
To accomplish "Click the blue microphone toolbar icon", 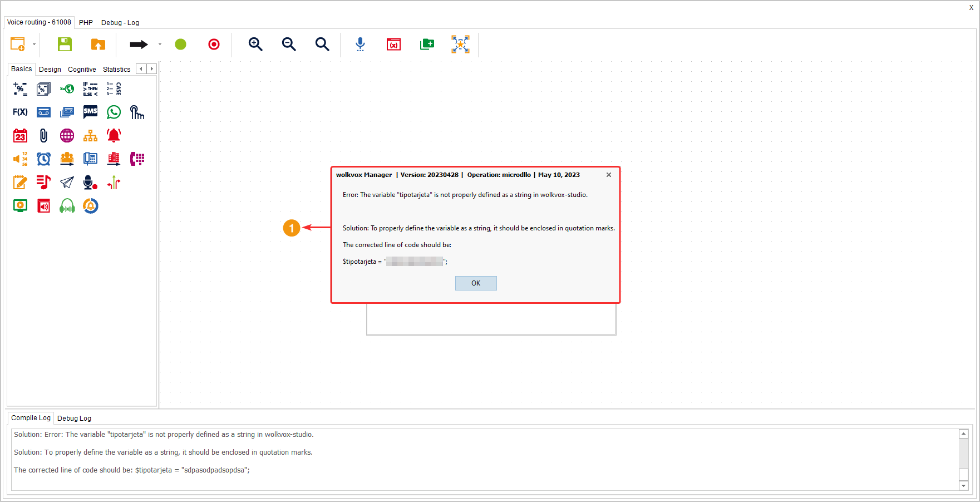I will (361, 44).
